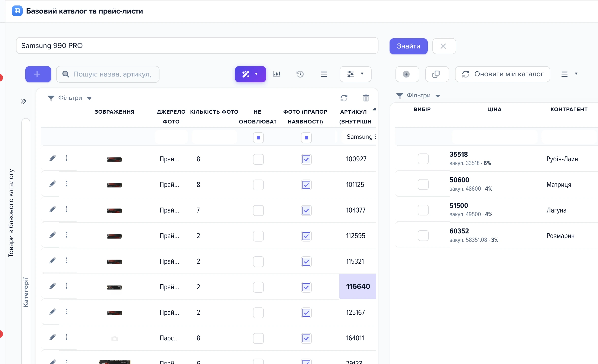This screenshot has height=364, width=598.
Task: Click the blue plus add button
Action: coord(38,74)
